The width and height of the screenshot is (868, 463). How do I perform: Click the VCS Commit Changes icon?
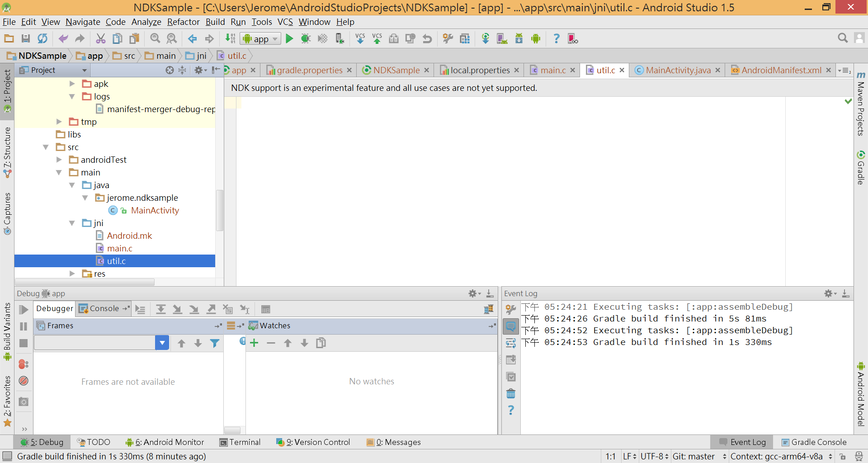tap(377, 39)
